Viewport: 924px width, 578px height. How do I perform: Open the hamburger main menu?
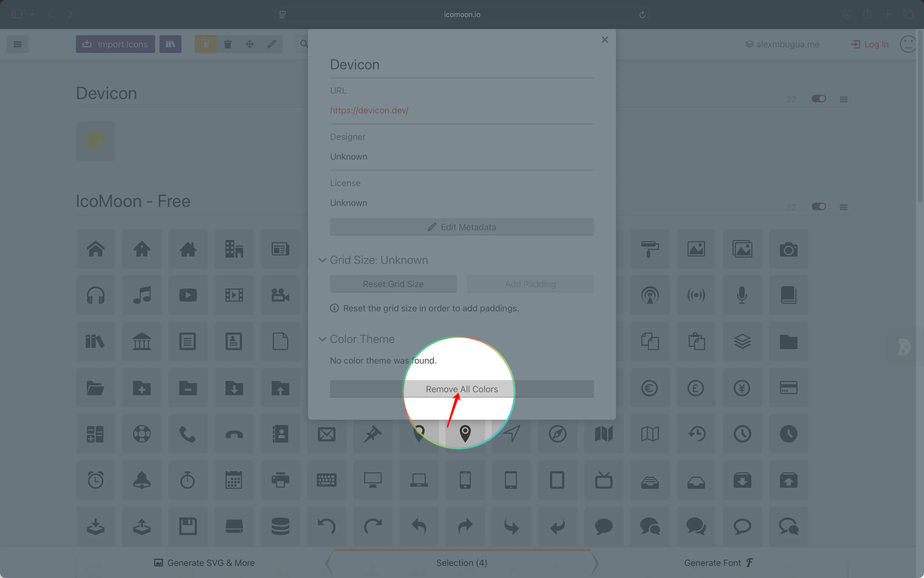(18, 44)
